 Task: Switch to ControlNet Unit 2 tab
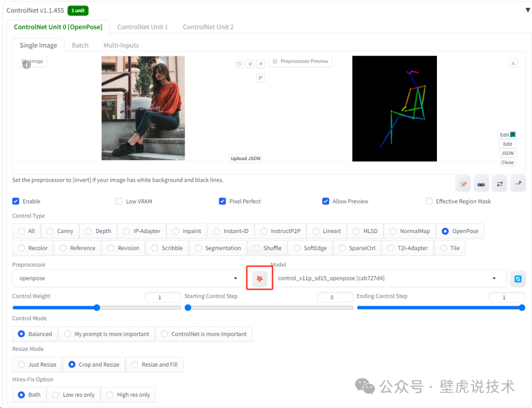coord(208,27)
